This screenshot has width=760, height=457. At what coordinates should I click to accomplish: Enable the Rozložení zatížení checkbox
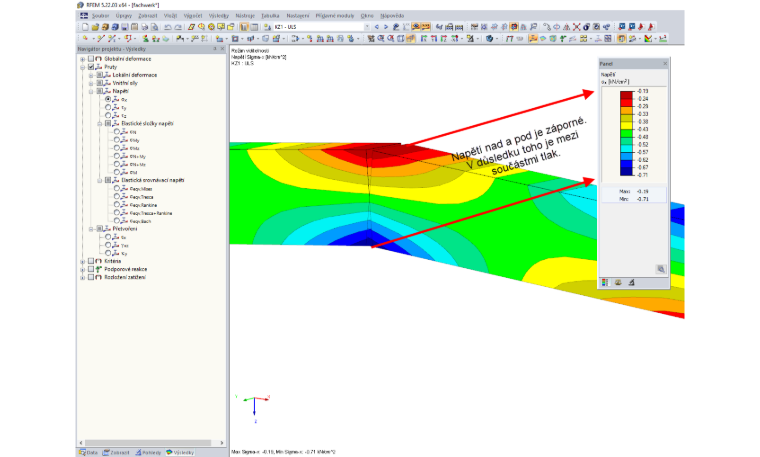point(91,277)
